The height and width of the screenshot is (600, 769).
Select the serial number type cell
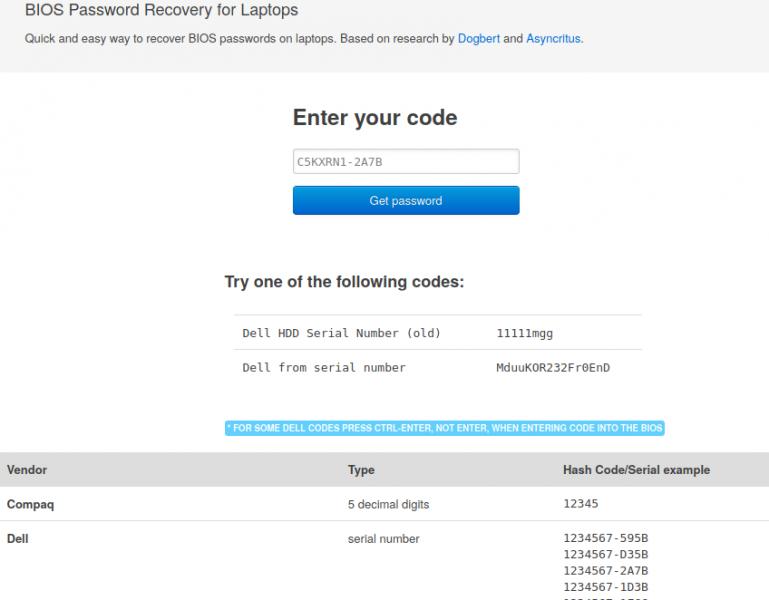[384, 539]
